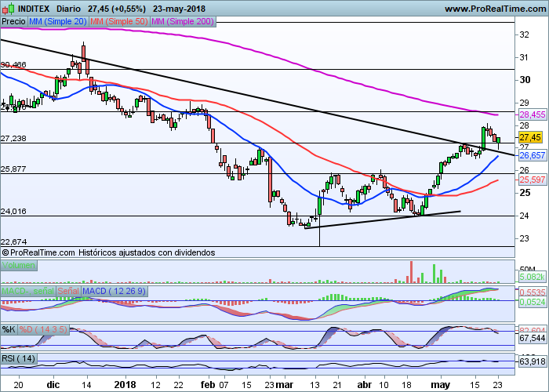
Task: Open the MM (Simple 200) moving average label
Action: pyautogui.click(x=183, y=22)
